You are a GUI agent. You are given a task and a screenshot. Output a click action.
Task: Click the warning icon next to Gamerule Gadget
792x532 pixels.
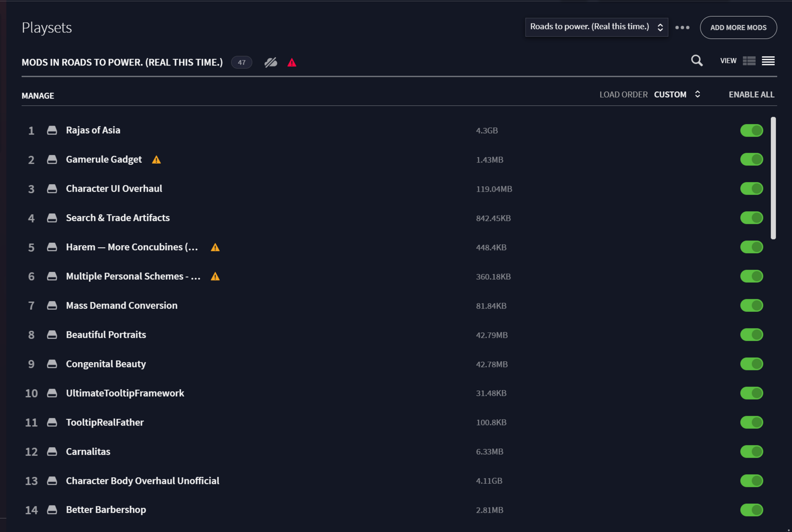click(156, 159)
